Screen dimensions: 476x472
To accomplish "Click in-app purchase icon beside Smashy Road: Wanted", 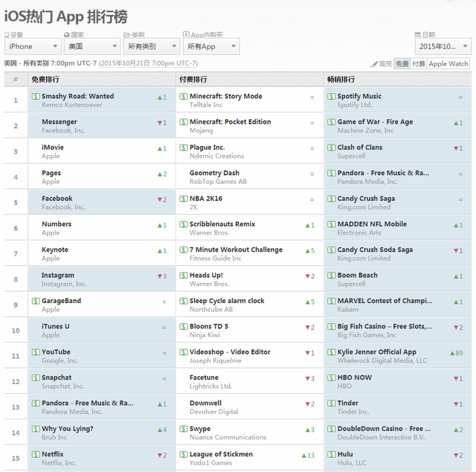I will tap(36, 96).
